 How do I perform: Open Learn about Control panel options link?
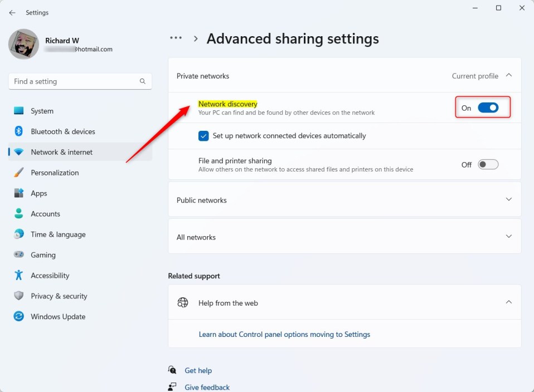(x=284, y=335)
